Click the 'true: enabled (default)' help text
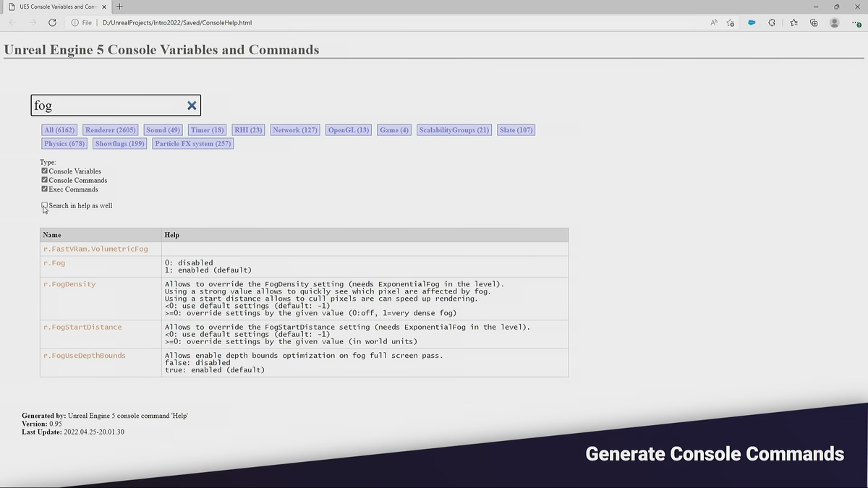 215,370
